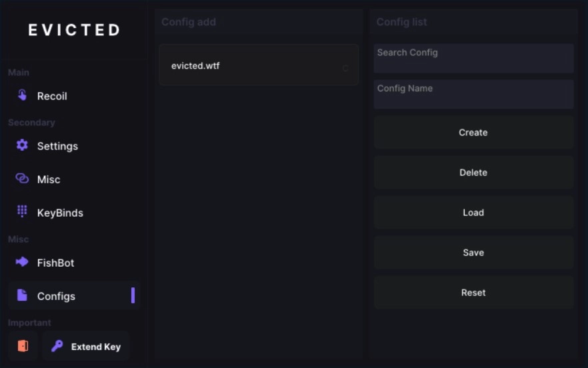Viewport: 588px width, 368px height.
Task: Click the Recoil hand-tap icon
Action: click(22, 95)
